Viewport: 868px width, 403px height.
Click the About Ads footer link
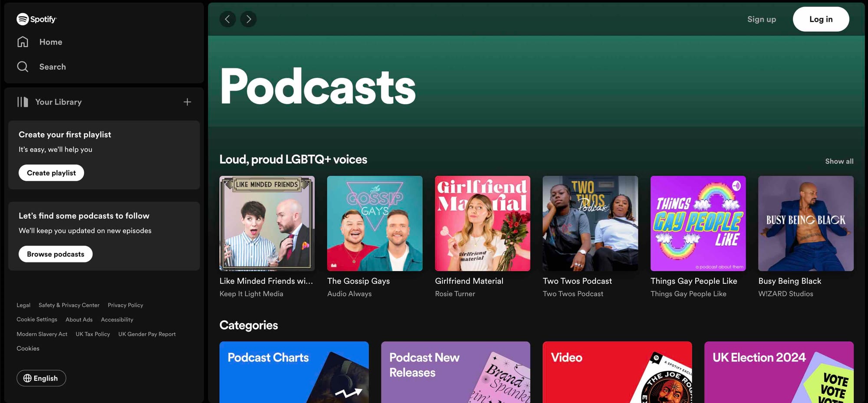pyautogui.click(x=79, y=319)
